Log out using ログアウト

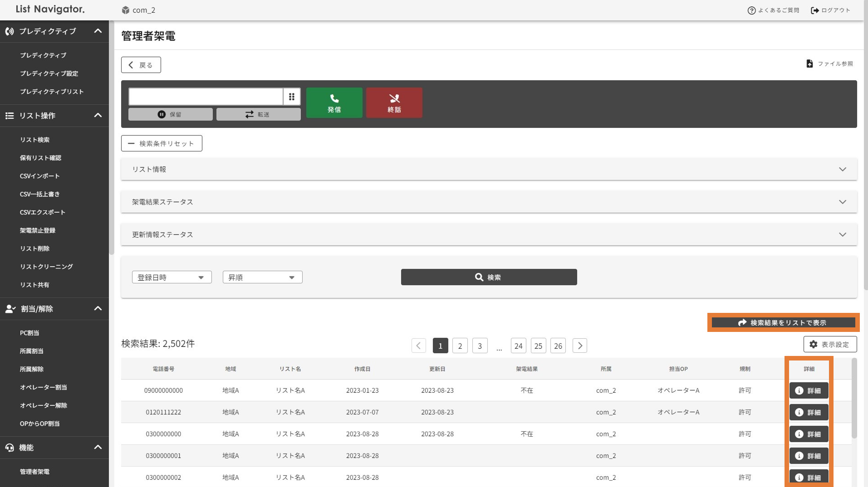830,10
